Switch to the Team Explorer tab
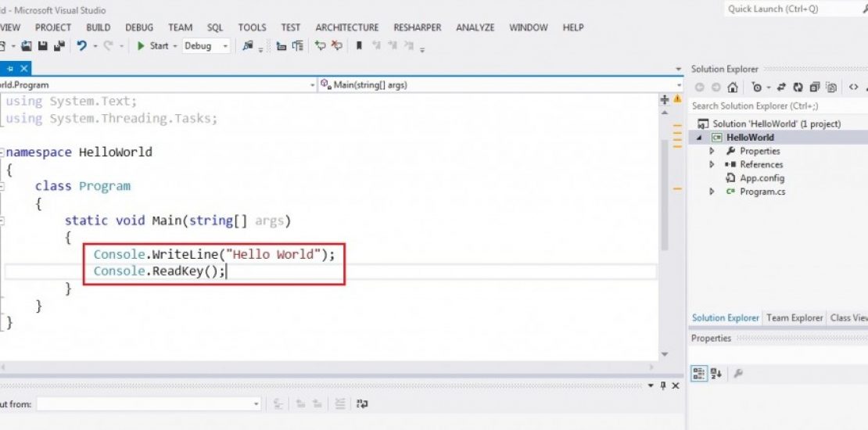868x430 pixels. click(x=794, y=318)
